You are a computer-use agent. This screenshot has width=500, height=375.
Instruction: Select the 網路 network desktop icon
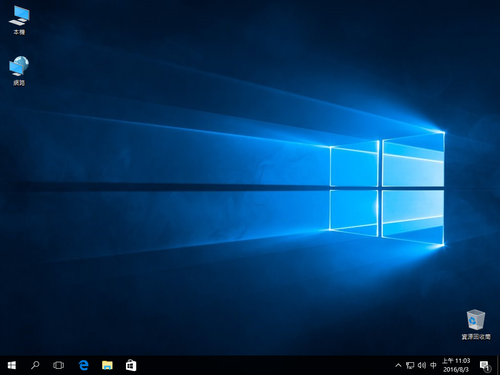[x=19, y=71]
